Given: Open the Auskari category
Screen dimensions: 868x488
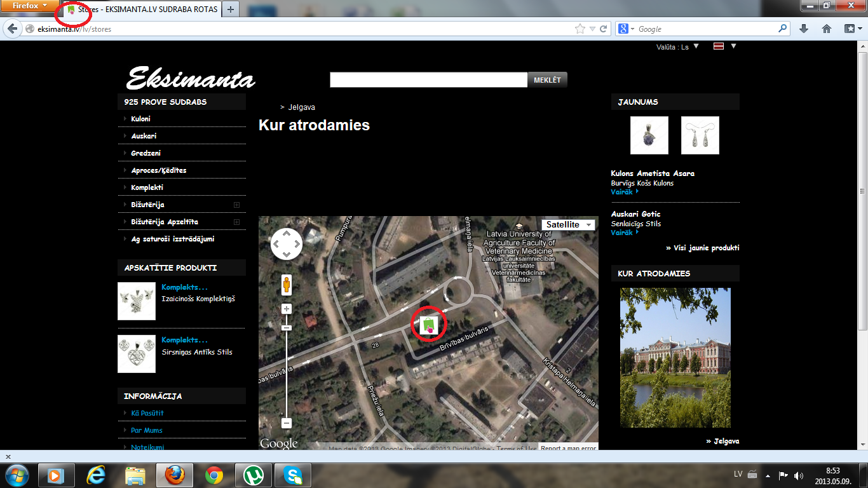Looking at the screenshot, I should [x=144, y=136].
